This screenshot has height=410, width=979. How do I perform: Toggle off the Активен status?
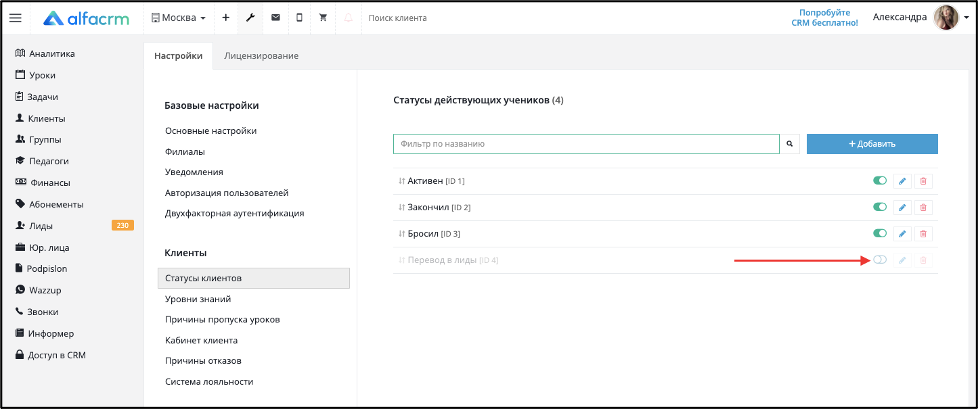(x=880, y=181)
